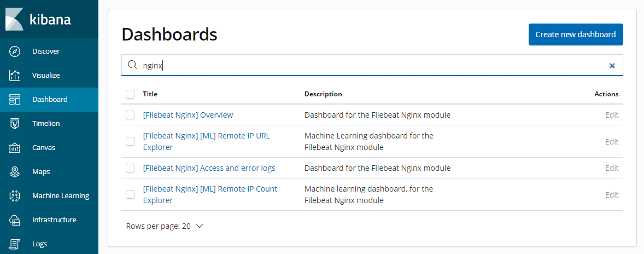
Task: Toggle the select-all checkbox in header
Action: tap(130, 94)
